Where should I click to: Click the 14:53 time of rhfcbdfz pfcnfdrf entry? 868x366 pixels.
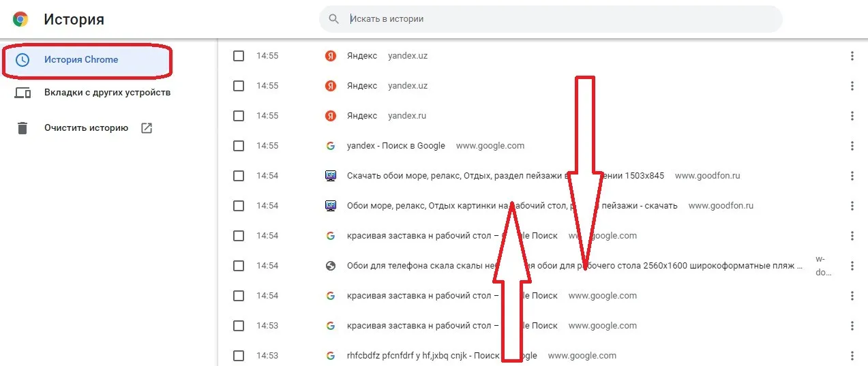point(267,356)
